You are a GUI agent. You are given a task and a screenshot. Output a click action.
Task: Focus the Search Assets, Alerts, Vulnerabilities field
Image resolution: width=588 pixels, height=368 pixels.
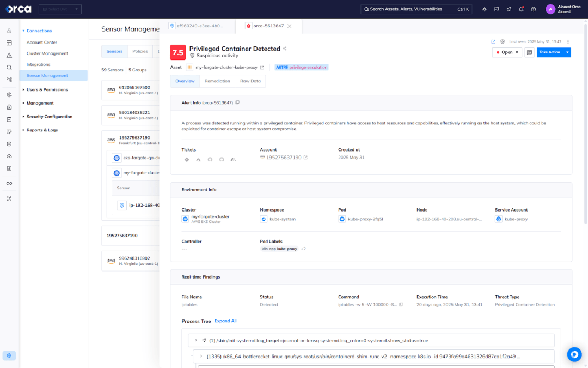[416, 9]
